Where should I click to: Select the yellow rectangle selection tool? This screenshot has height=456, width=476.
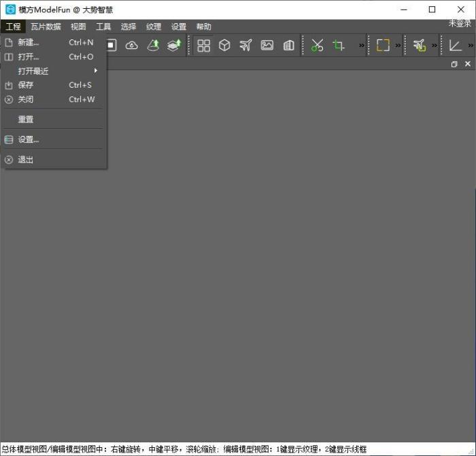tap(383, 46)
